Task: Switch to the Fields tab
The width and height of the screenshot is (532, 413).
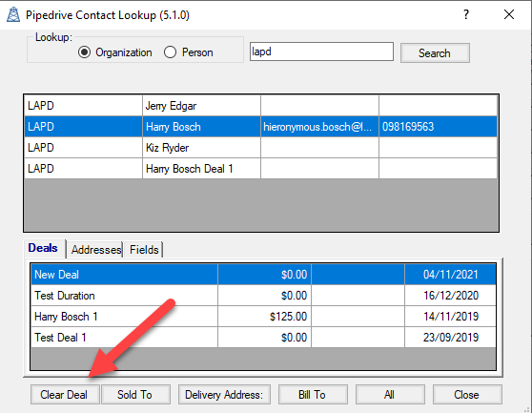Action: [144, 250]
